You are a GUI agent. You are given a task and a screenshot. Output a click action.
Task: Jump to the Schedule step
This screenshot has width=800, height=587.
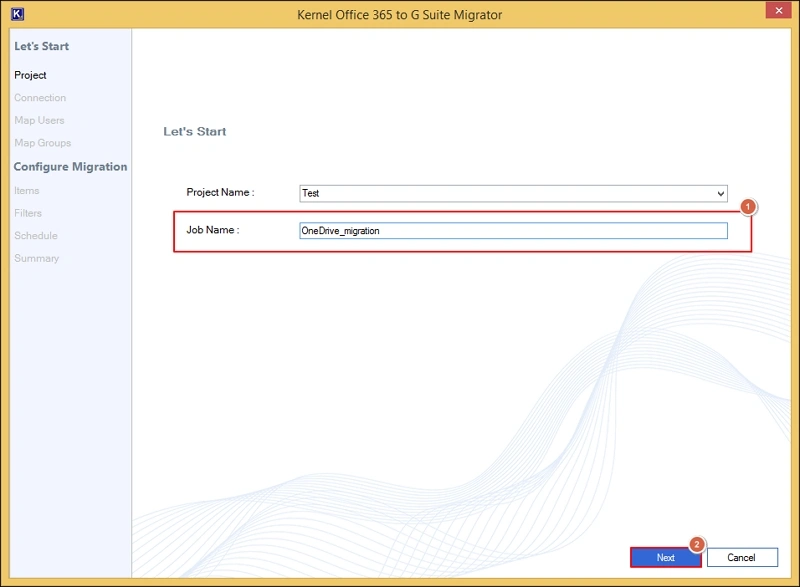36,236
